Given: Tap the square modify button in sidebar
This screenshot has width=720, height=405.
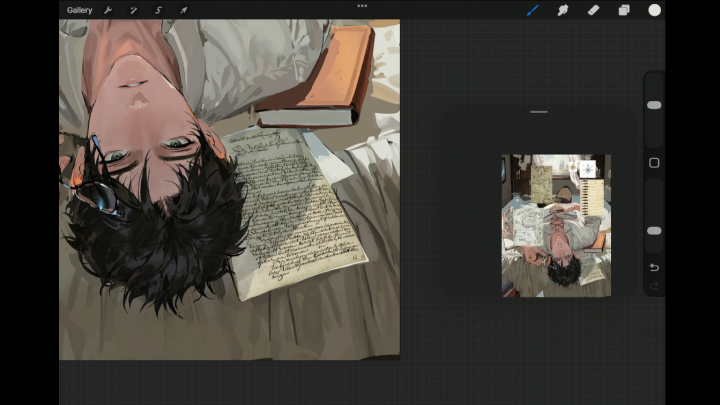Looking at the screenshot, I should pos(654,163).
